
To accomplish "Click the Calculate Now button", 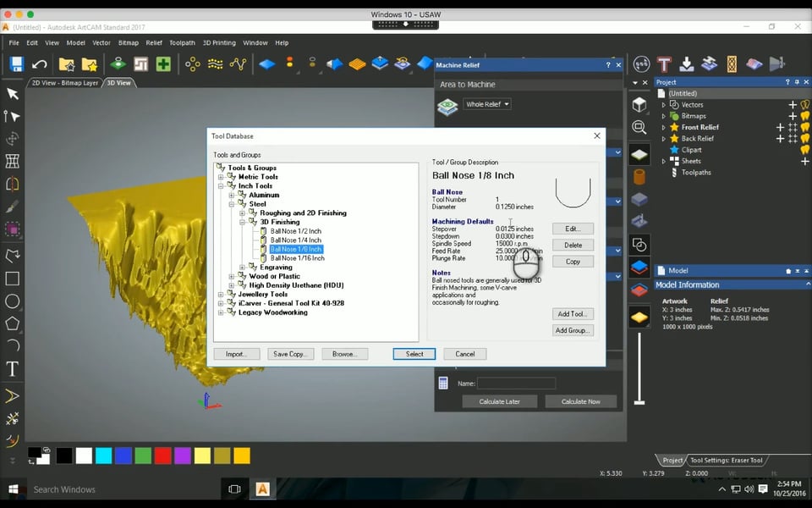I will click(581, 401).
